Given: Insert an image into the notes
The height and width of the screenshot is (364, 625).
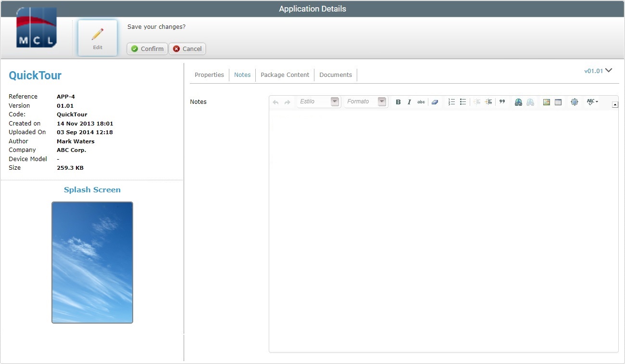Looking at the screenshot, I should pyautogui.click(x=546, y=102).
